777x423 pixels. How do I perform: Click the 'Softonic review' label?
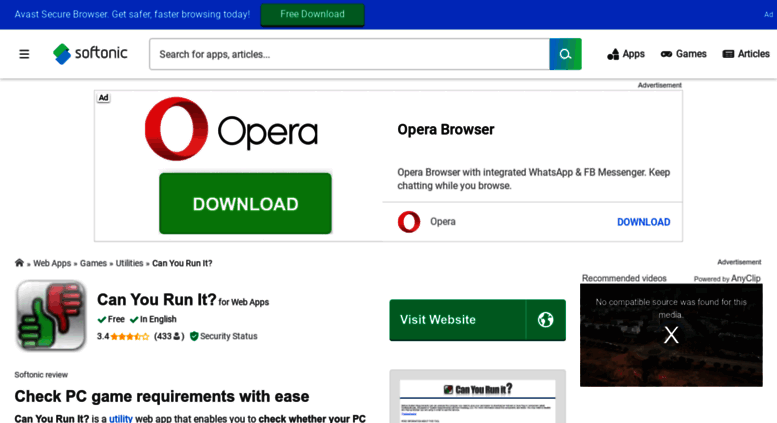pos(41,375)
